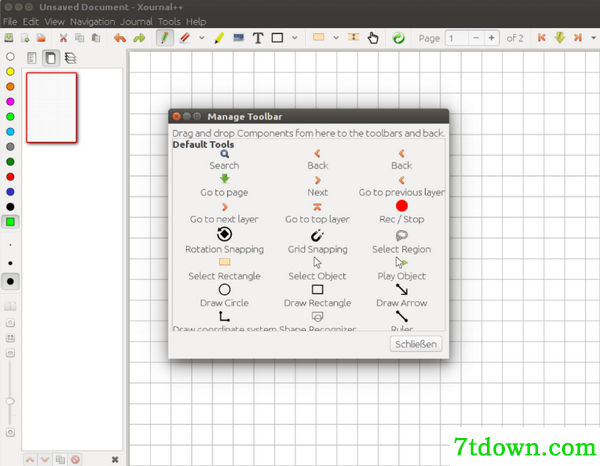The width and height of the screenshot is (600, 466).
Task: Activate the Hand tool
Action: [373, 38]
